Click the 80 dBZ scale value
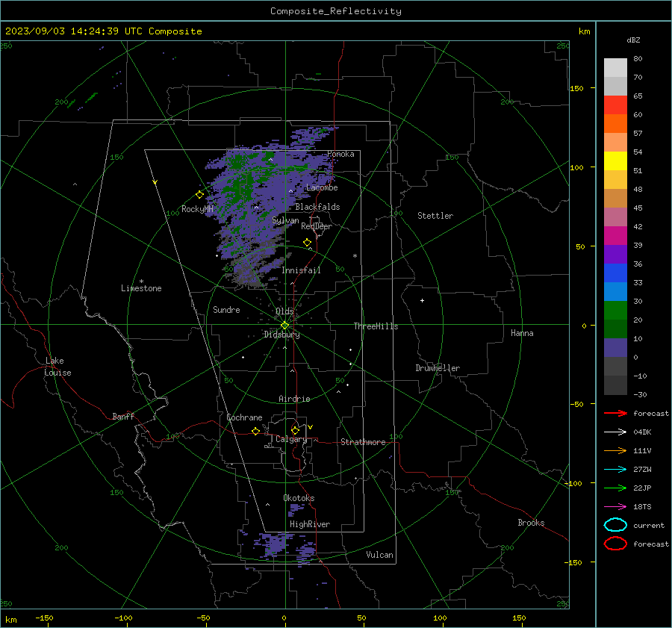The width and height of the screenshot is (672, 628). (x=638, y=59)
